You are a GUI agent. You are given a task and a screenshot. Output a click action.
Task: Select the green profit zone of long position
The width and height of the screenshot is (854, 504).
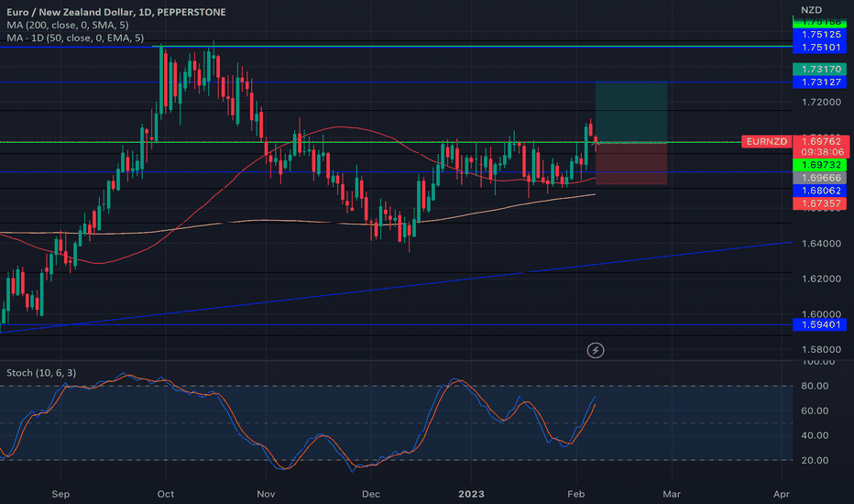tap(631, 112)
